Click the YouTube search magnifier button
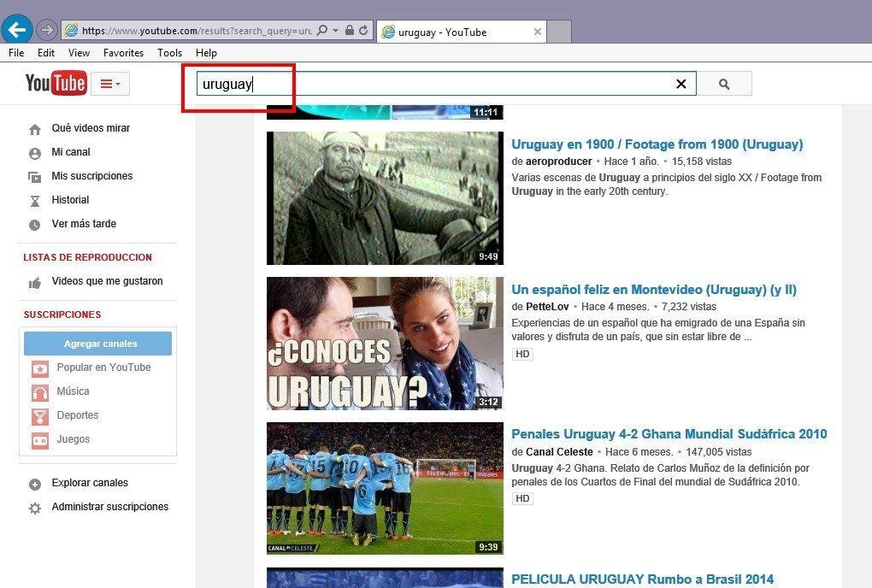Viewport: 872px width, 588px height. coord(723,84)
